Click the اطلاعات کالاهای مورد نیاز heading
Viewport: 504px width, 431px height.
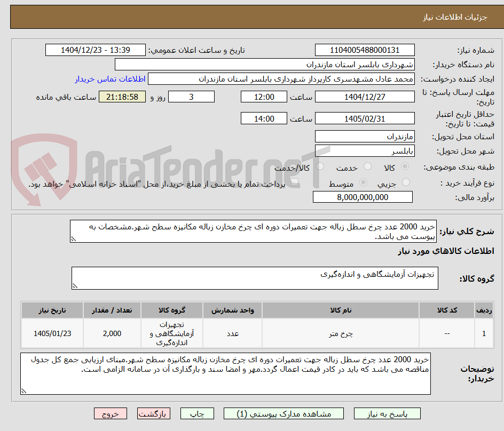pos(446,251)
